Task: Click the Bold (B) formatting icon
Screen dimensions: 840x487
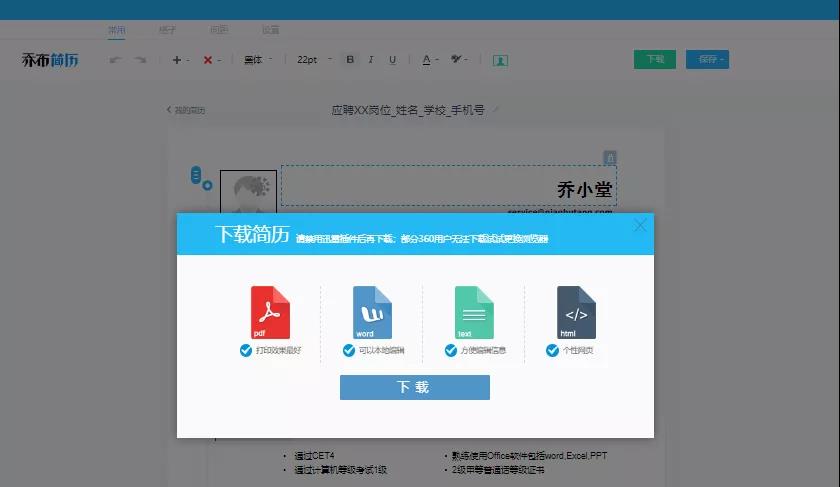Action: pyautogui.click(x=350, y=60)
